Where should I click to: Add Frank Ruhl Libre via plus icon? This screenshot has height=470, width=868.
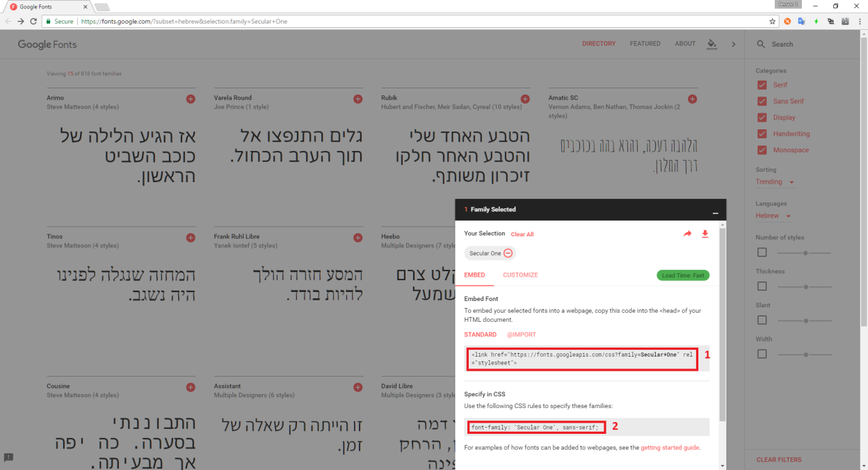point(358,238)
